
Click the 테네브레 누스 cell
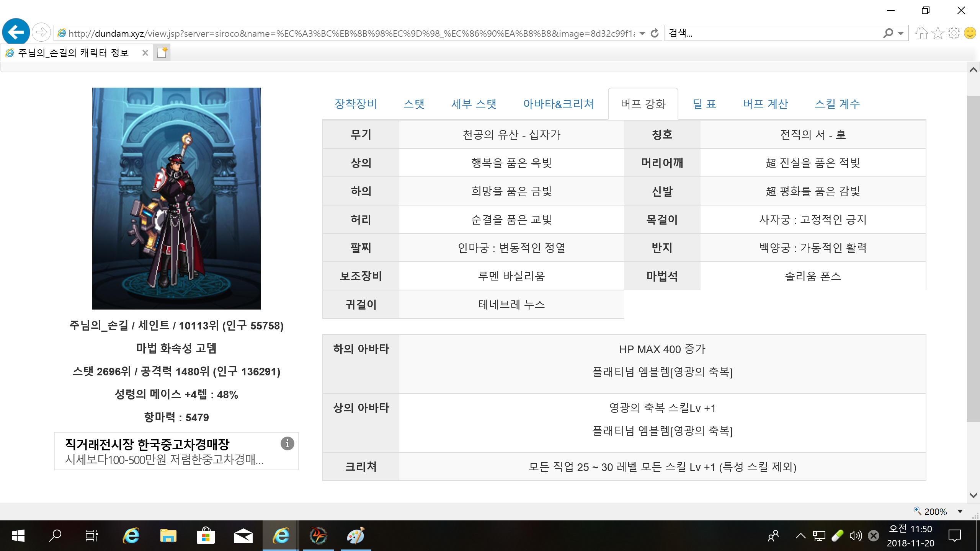coord(511,305)
